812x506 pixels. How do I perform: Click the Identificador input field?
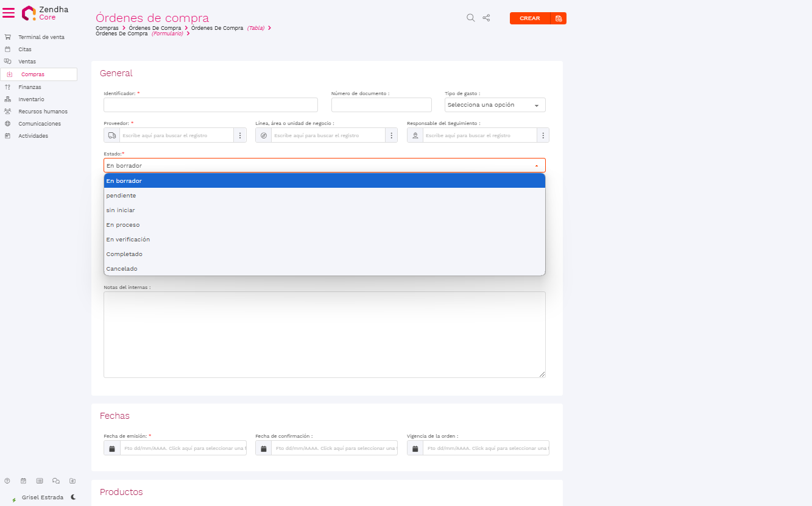(211, 105)
